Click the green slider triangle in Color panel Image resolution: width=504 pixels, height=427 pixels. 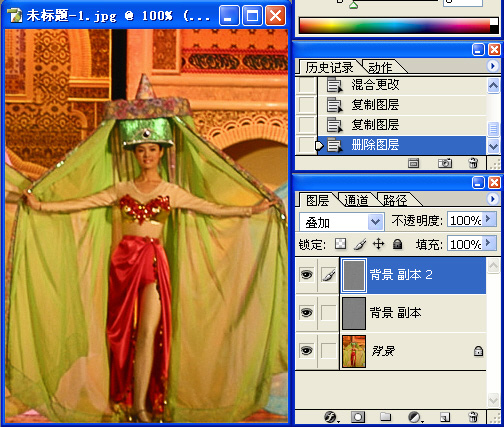point(353,5)
